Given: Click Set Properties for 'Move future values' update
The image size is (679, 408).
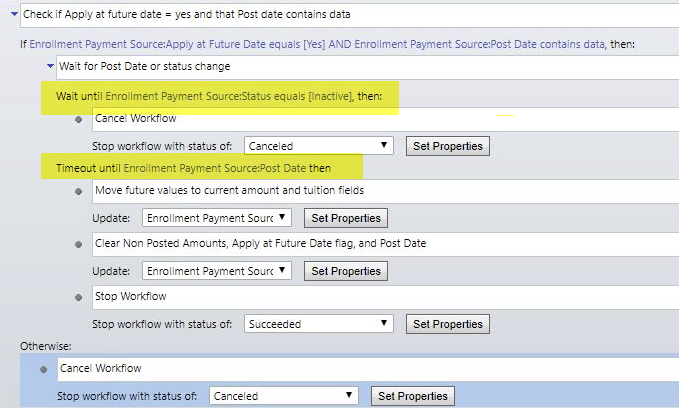Looking at the screenshot, I should [x=345, y=217].
